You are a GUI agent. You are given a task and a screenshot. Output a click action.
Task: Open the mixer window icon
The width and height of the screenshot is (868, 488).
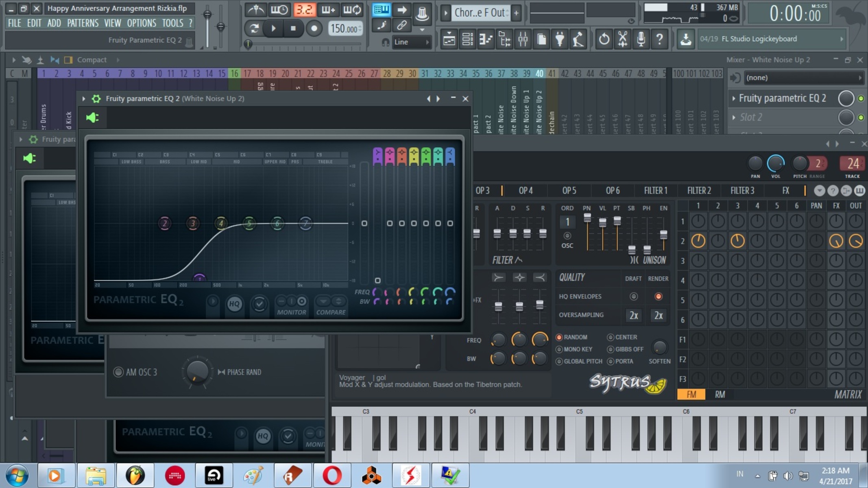523,39
